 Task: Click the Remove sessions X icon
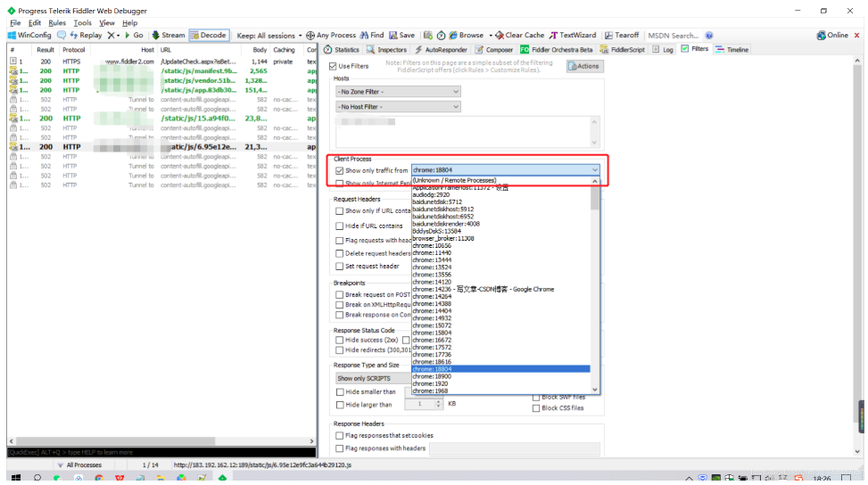click(113, 35)
